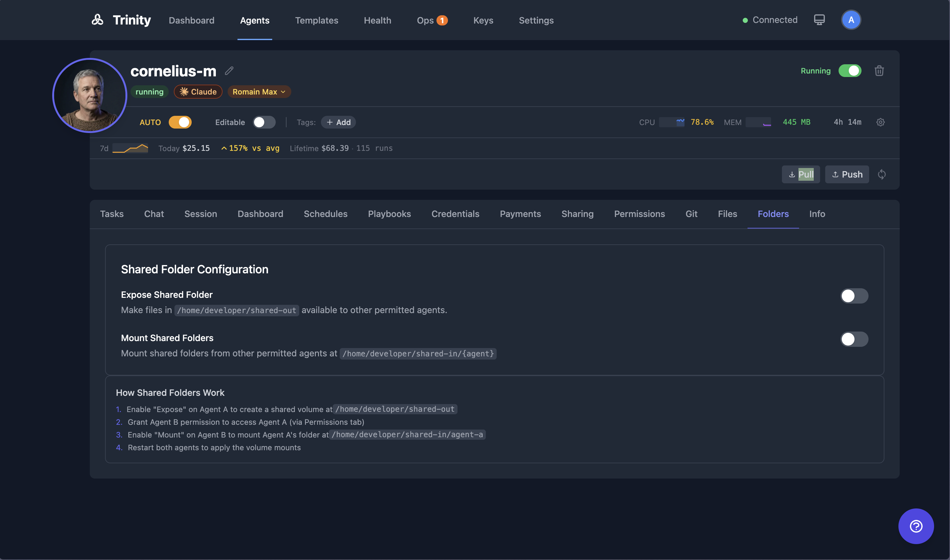View CPU usage sparkline
950x560 pixels.
[x=672, y=122]
